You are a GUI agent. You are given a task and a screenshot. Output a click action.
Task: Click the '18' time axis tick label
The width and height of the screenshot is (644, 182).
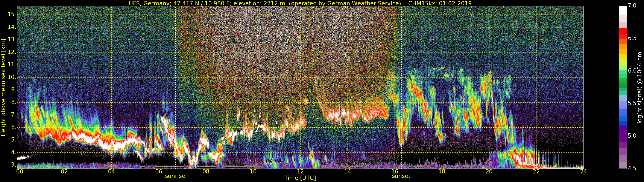pyautogui.click(x=442, y=172)
